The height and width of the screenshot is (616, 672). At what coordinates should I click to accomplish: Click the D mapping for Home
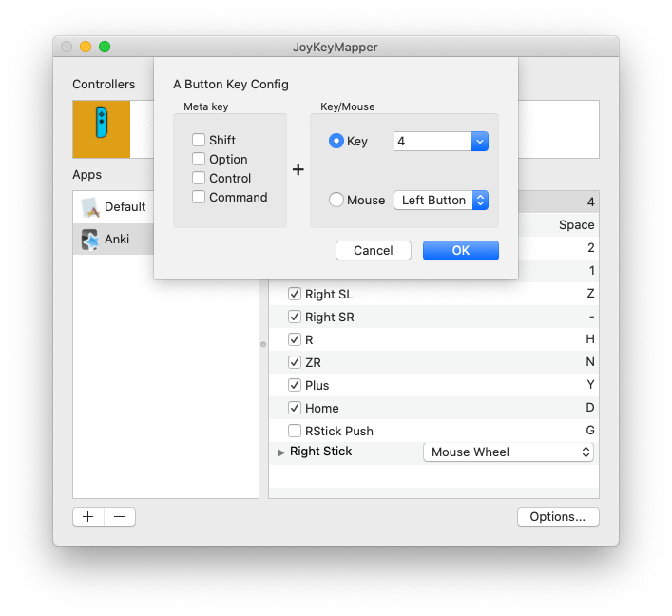[x=590, y=407]
